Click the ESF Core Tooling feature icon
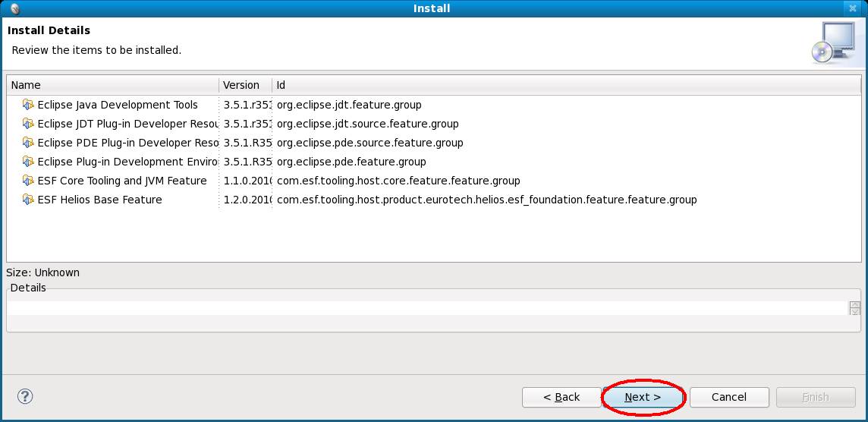 27,181
